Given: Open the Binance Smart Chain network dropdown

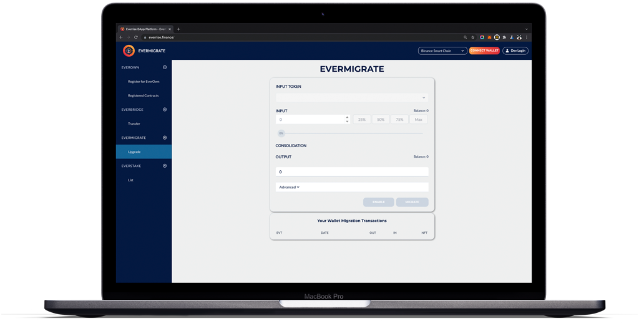Looking at the screenshot, I should point(442,51).
